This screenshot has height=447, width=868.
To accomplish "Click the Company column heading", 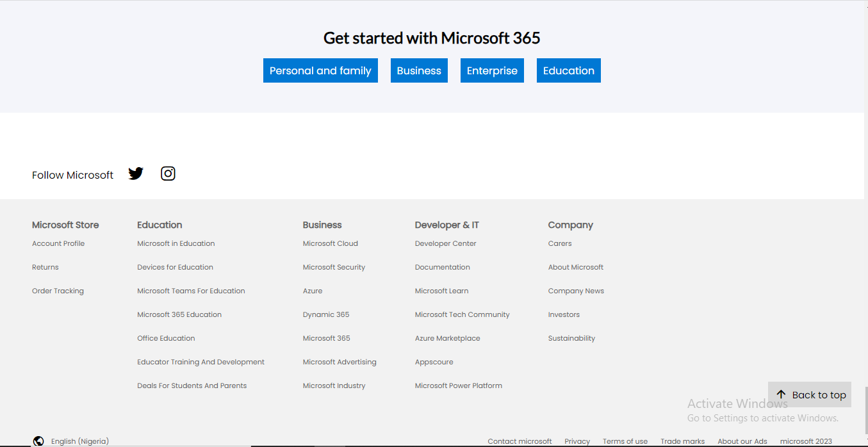I will tap(571, 225).
